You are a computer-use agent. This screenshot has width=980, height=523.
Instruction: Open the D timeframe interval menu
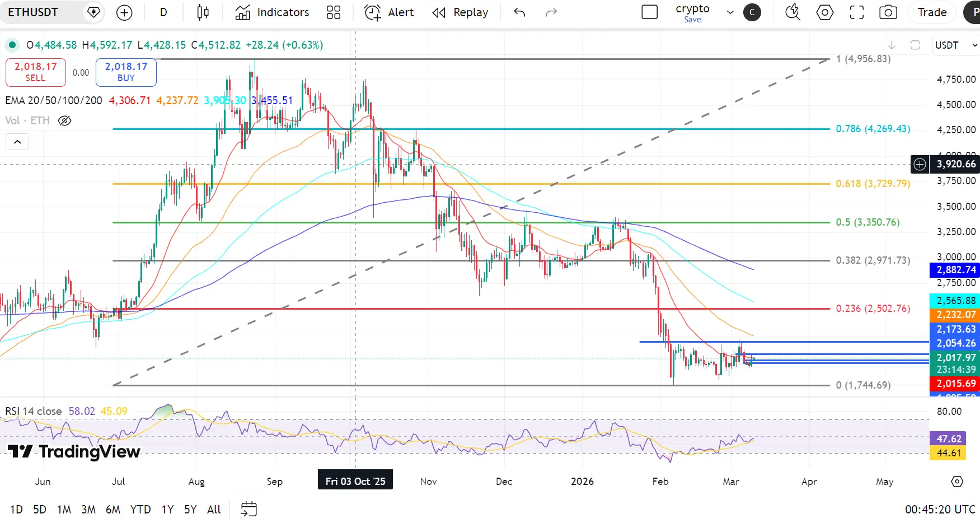tap(163, 12)
